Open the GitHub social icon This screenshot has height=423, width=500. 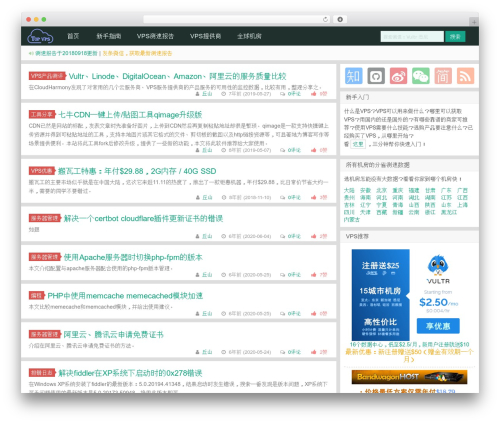(x=376, y=76)
